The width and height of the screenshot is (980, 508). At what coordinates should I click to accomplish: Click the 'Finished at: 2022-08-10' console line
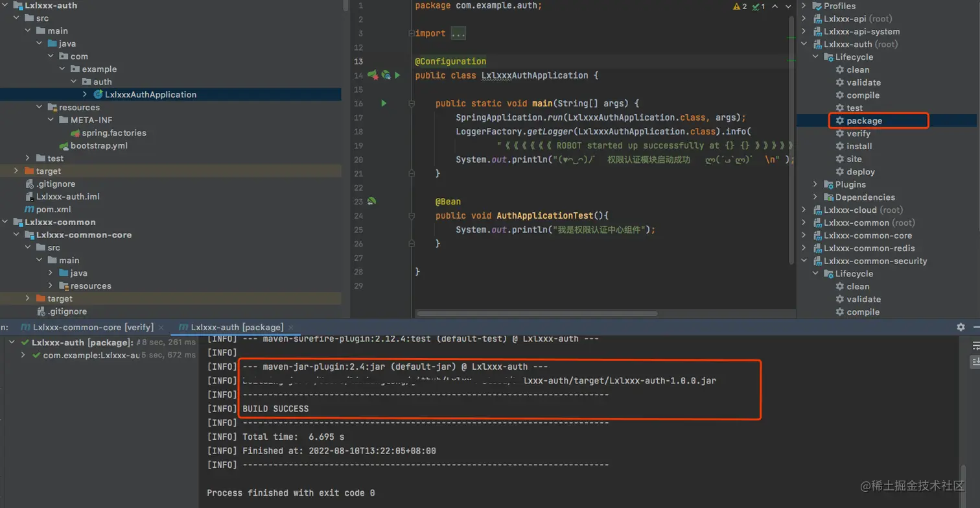click(x=339, y=451)
